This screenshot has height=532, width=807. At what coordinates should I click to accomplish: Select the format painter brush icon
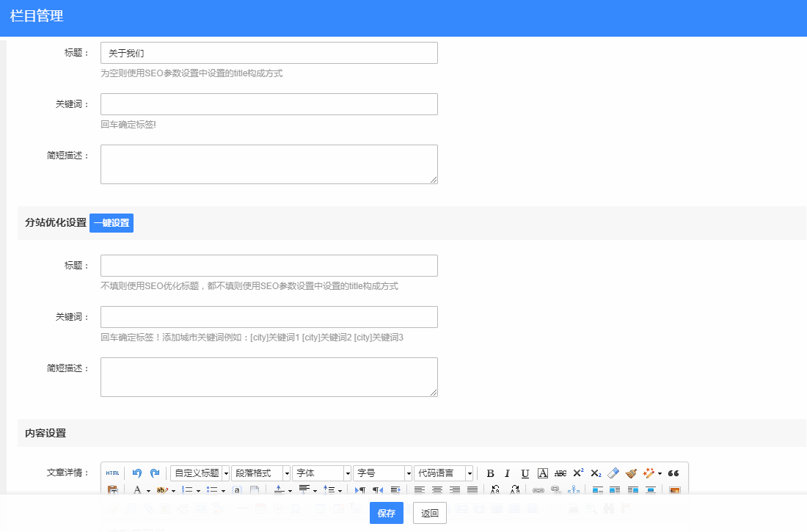(x=631, y=473)
